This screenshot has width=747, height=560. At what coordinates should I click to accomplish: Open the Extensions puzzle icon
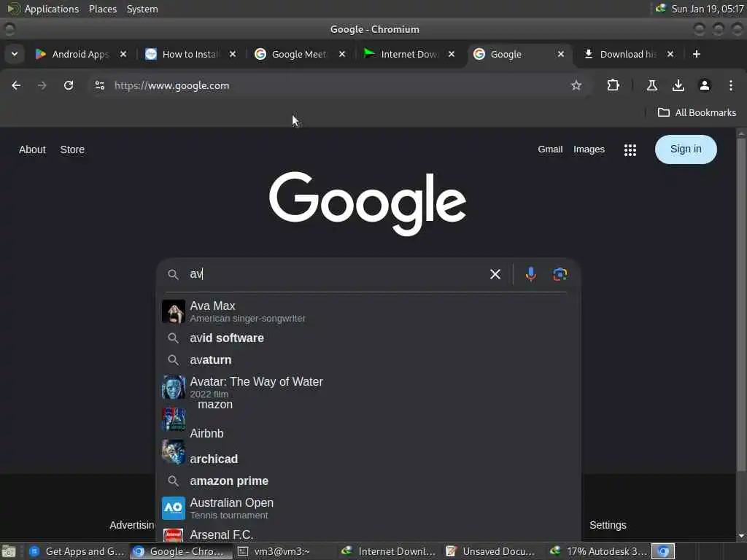(x=613, y=85)
